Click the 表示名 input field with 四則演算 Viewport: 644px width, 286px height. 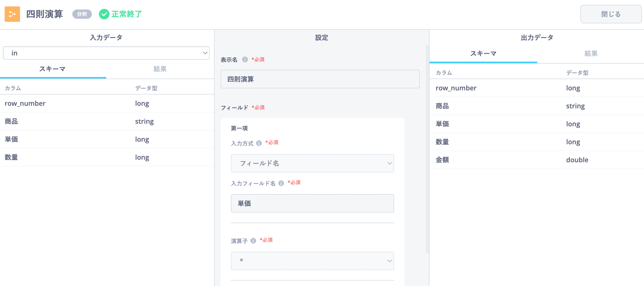(320, 79)
